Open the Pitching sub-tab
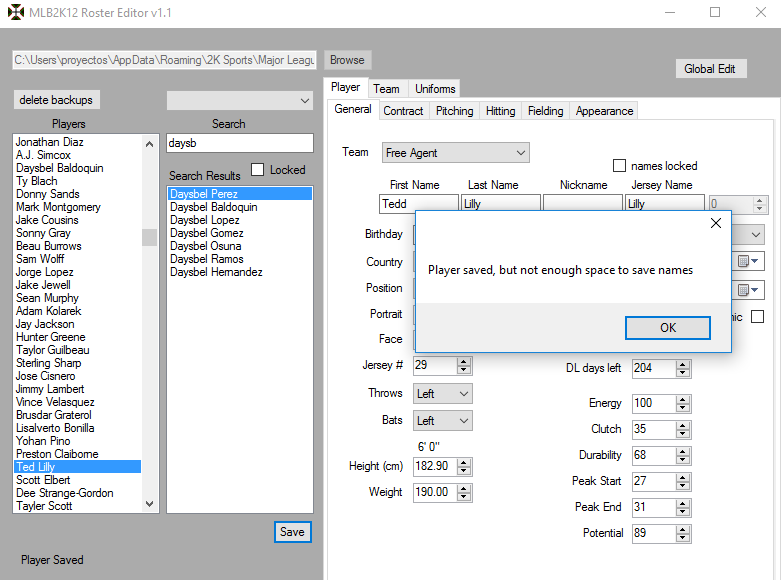 point(454,111)
